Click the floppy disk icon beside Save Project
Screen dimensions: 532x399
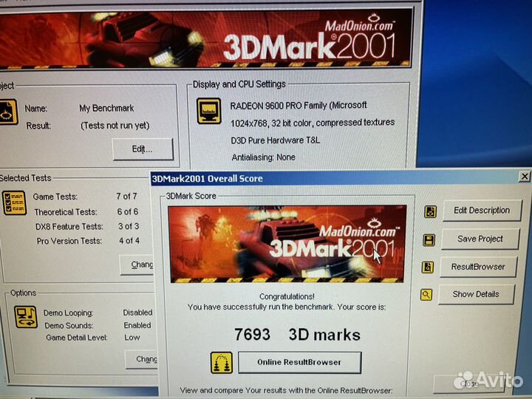tap(429, 239)
